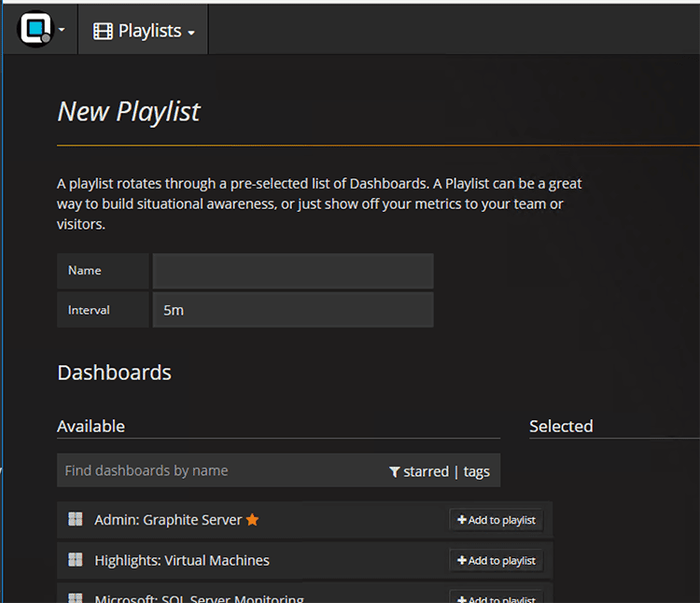Click the orange star on Graphite Server
This screenshot has height=603, width=700.
[x=252, y=520]
